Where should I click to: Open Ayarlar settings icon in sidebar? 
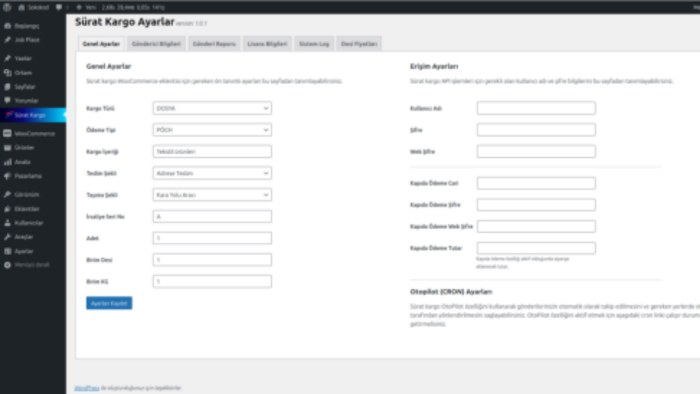(8, 251)
